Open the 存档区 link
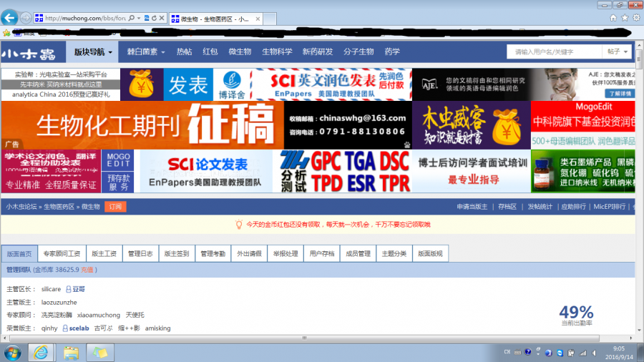This screenshot has height=362, width=644. point(507,207)
